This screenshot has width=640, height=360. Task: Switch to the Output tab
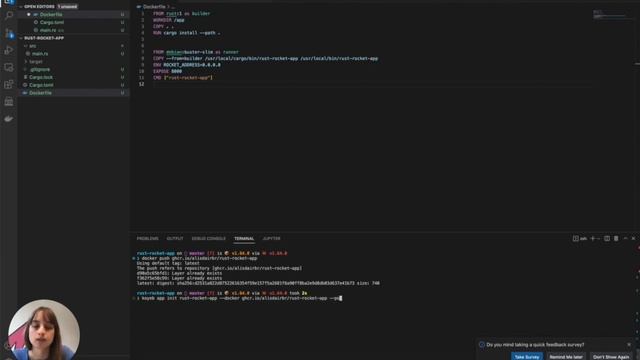pyautogui.click(x=175, y=238)
